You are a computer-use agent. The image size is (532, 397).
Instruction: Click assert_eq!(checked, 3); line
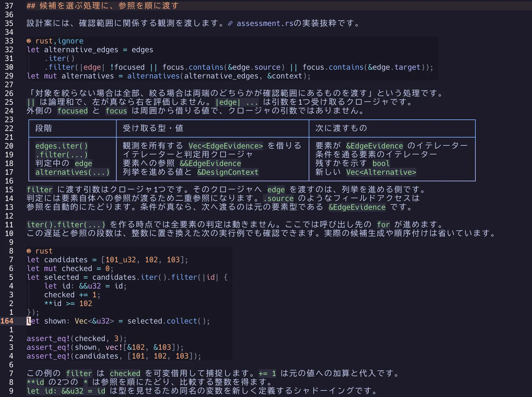(77, 339)
